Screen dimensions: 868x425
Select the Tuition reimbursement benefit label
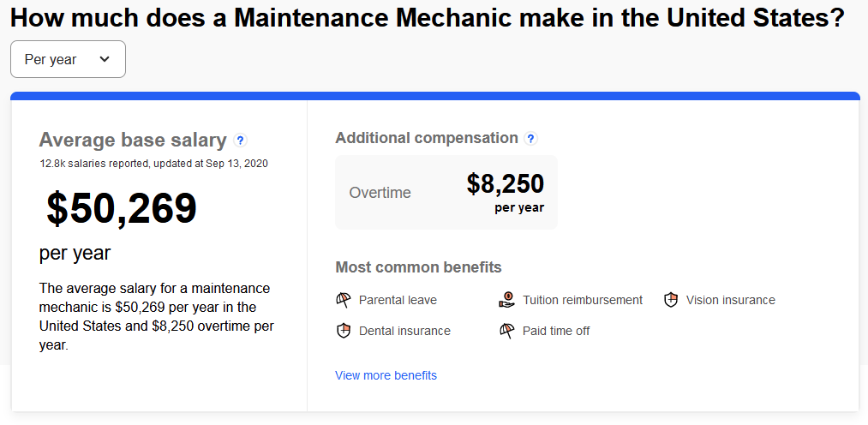tap(583, 300)
